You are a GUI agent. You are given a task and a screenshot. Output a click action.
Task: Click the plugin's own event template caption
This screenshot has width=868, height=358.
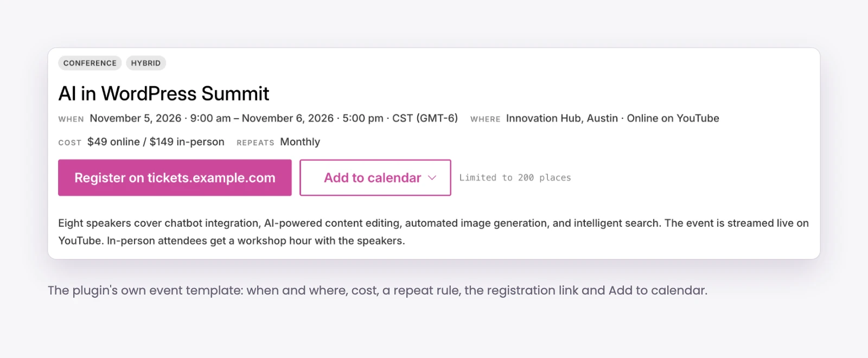(378, 291)
